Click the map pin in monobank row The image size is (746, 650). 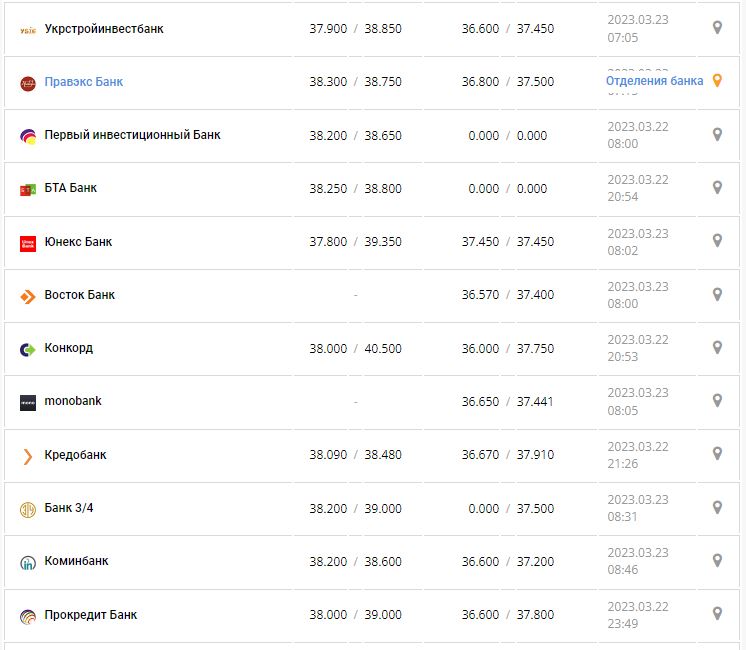pyautogui.click(x=717, y=401)
